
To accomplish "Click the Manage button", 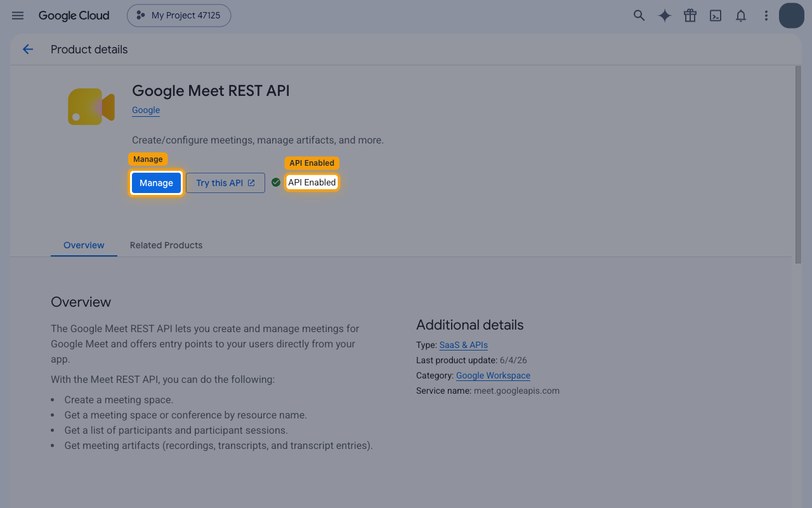I will (156, 183).
